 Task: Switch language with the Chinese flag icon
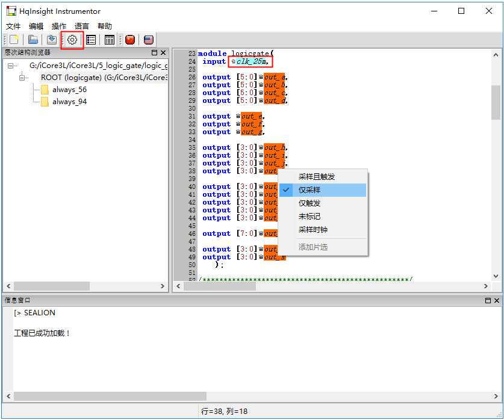(129, 40)
